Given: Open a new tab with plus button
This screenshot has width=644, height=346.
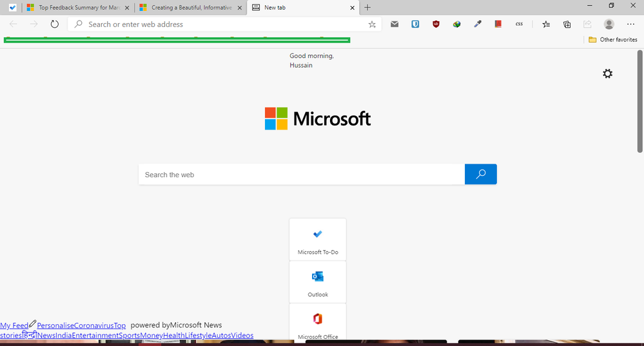Looking at the screenshot, I should tap(367, 7).
